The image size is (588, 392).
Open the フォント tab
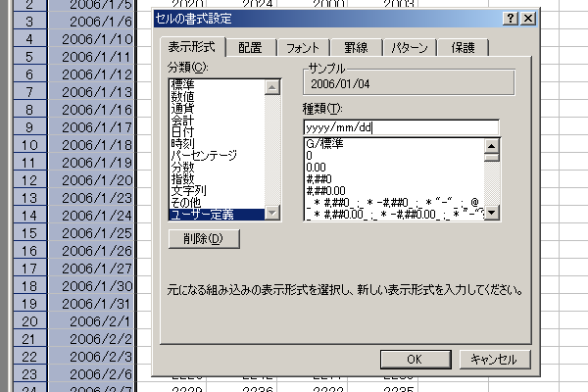(302, 48)
